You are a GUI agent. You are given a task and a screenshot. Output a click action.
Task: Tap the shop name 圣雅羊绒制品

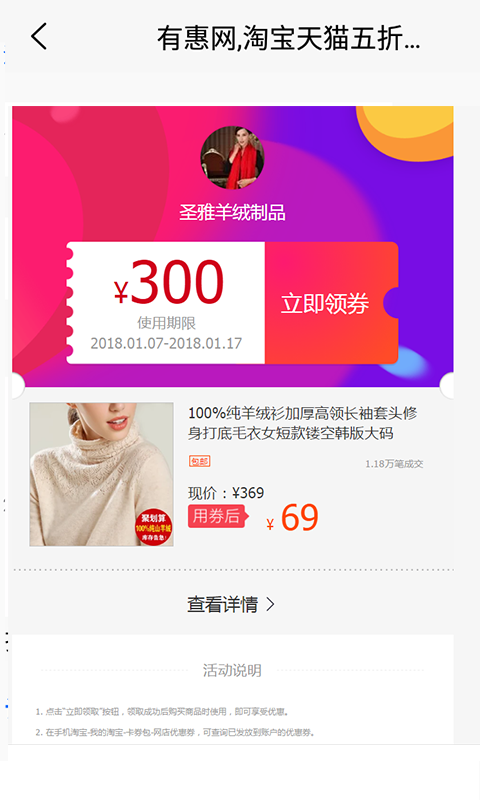click(232, 212)
